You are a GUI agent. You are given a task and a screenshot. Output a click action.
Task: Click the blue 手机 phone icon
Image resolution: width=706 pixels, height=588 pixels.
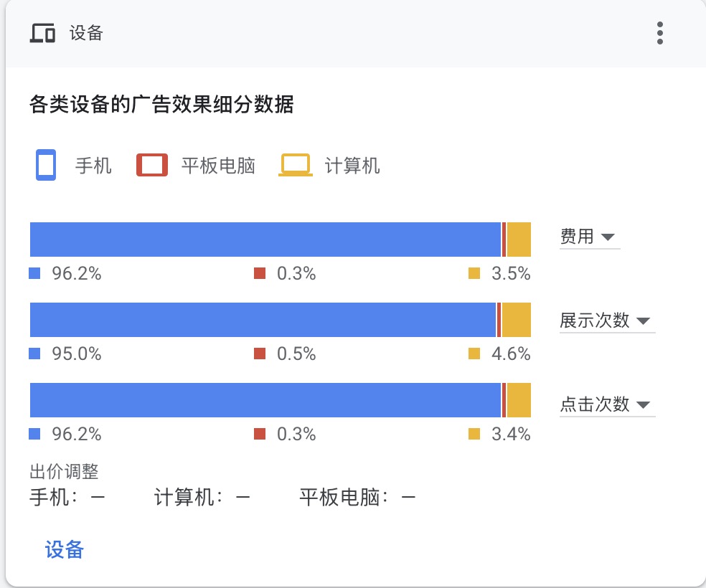point(46,165)
